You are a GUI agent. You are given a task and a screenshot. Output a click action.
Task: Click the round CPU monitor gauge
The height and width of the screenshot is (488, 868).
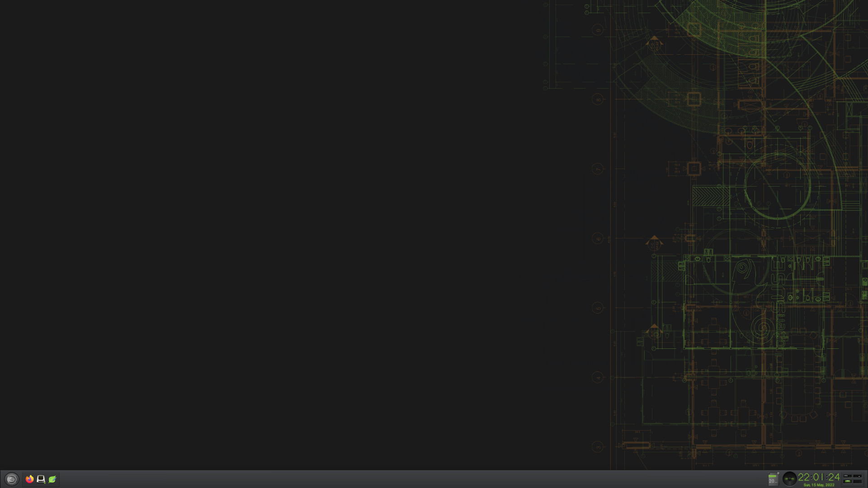pos(789,480)
